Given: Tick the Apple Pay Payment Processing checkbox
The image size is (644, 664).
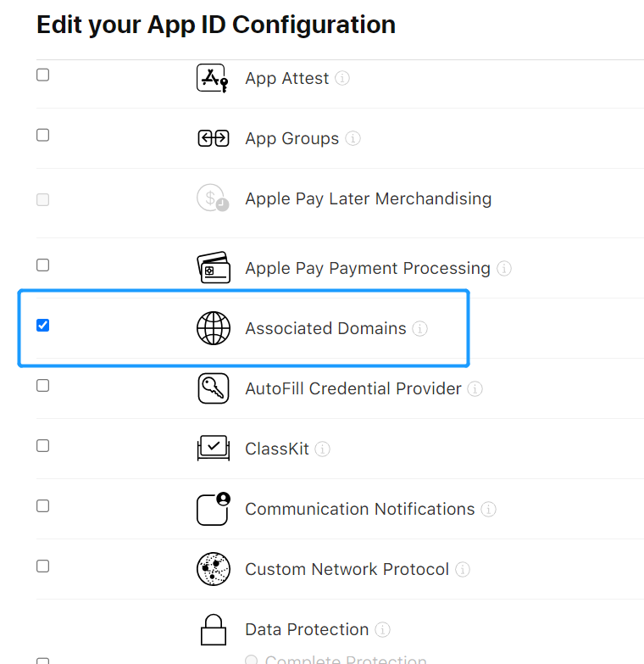Looking at the screenshot, I should click(x=42, y=265).
